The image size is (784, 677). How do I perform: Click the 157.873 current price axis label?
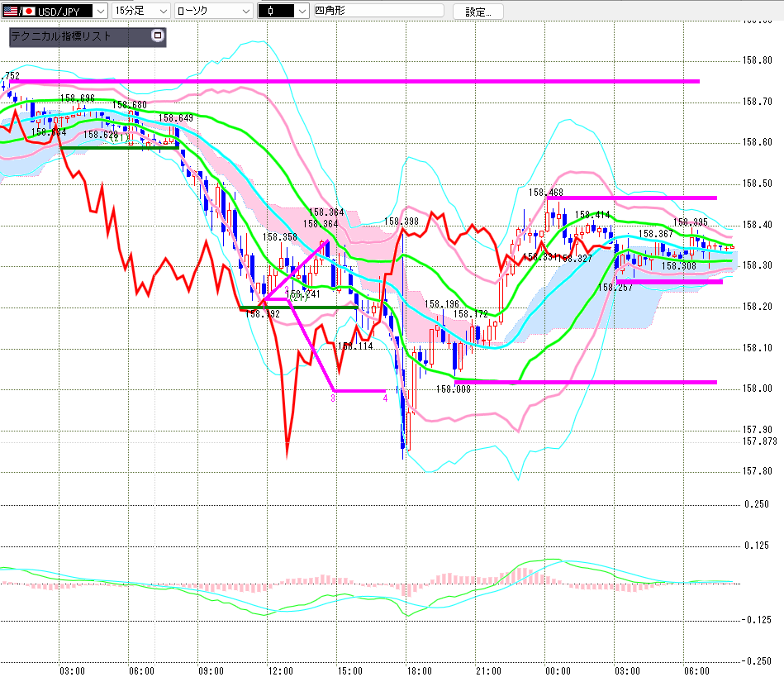tap(759, 441)
